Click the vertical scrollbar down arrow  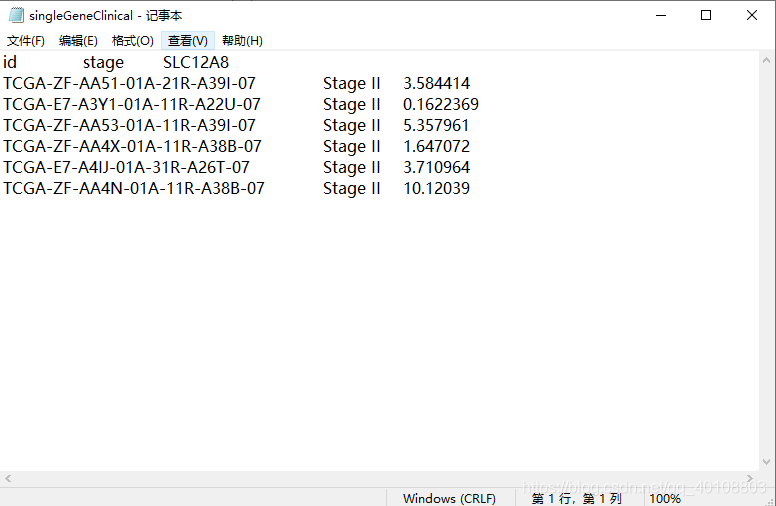coord(767,462)
